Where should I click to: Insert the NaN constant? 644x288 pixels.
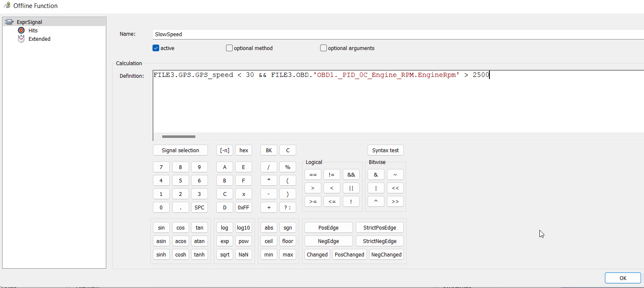[244, 254]
